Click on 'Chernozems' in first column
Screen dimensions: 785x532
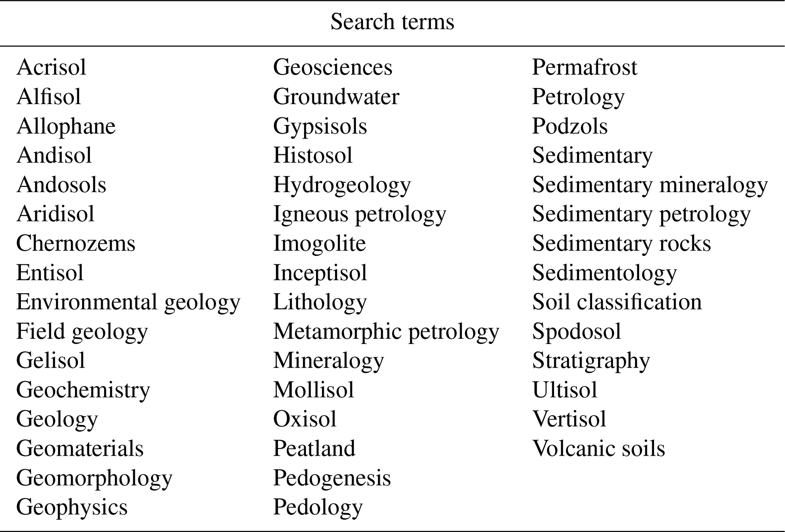coord(76,243)
